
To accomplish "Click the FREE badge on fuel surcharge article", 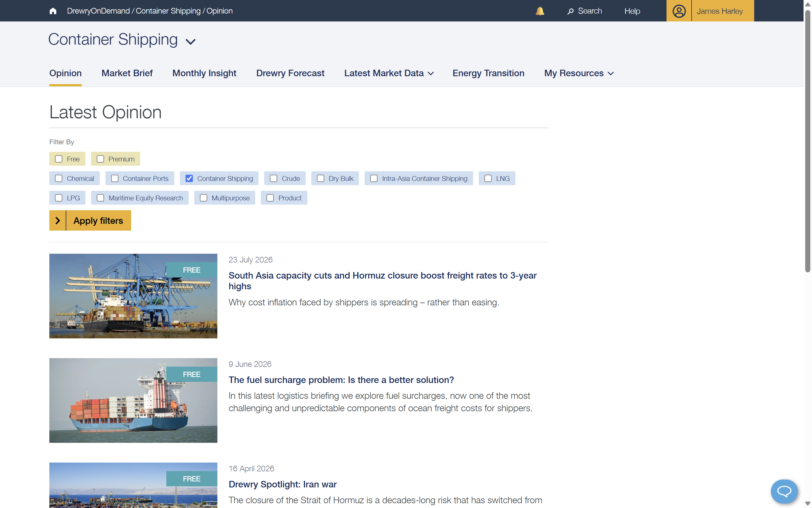I will tap(192, 374).
